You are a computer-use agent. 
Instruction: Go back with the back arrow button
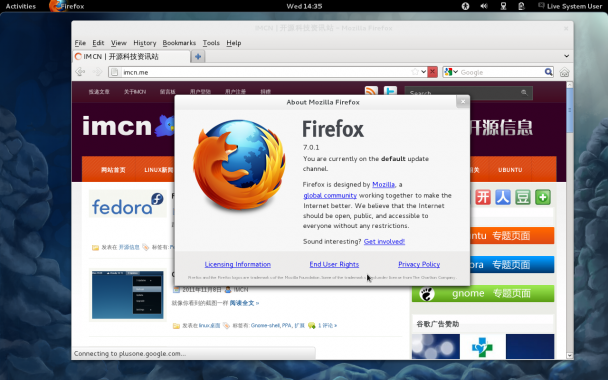(x=80, y=72)
